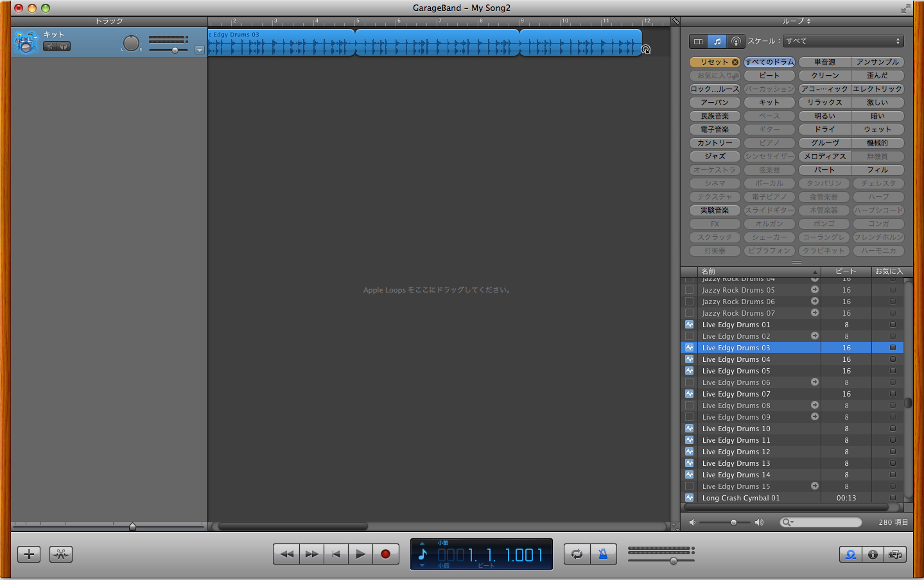Go to the beginning of the song
The width and height of the screenshot is (924, 580).
pyautogui.click(x=336, y=554)
